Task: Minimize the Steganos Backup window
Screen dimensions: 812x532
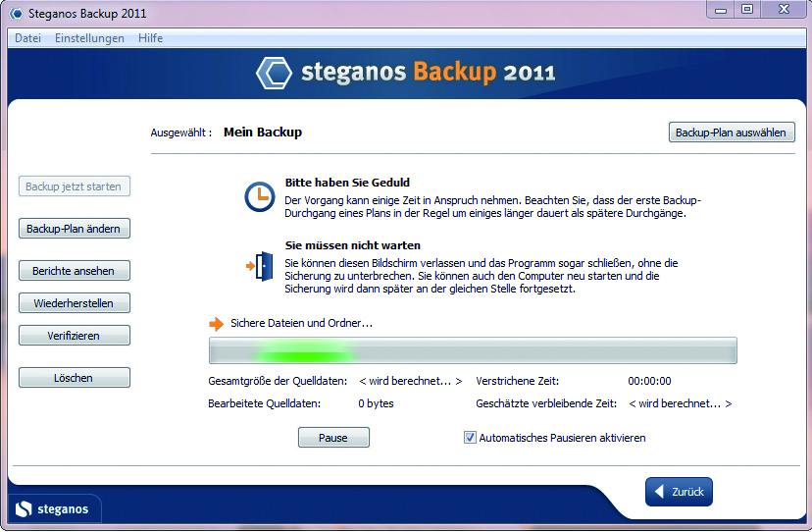Action: (x=721, y=10)
